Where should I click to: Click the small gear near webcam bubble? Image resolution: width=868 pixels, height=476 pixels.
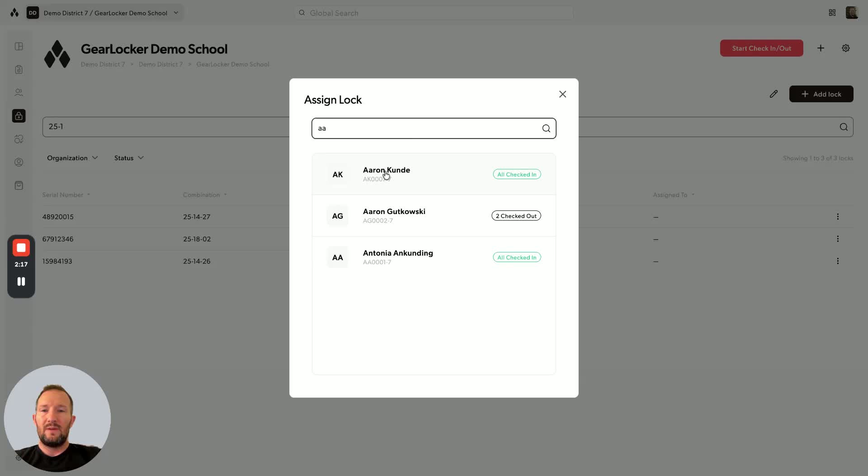pos(19,457)
